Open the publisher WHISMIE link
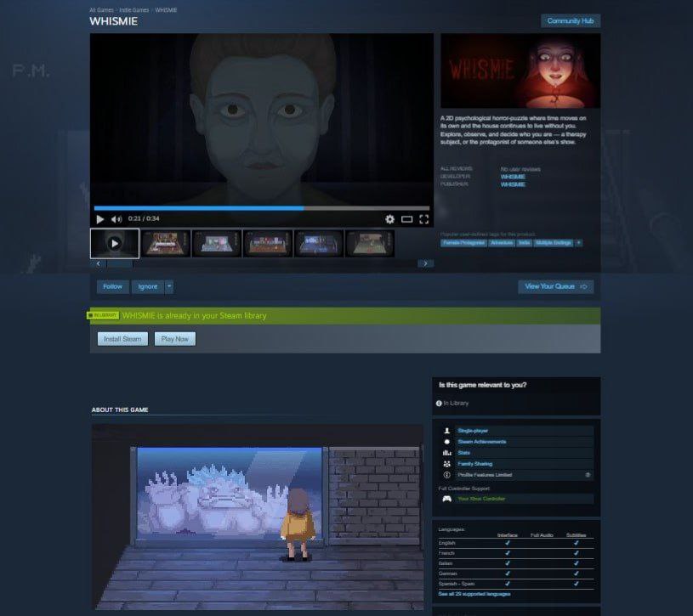 click(513, 184)
